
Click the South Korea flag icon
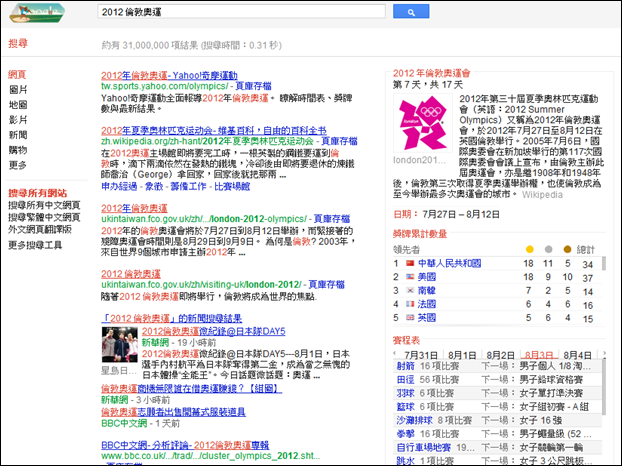coord(410,290)
